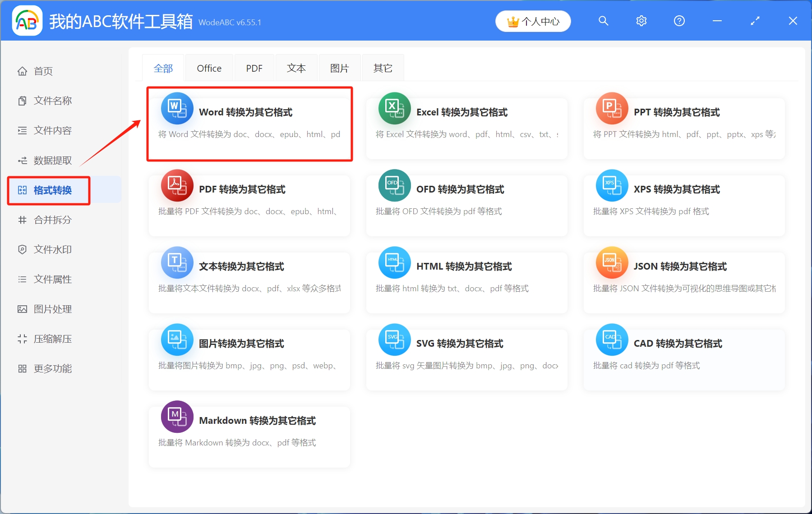This screenshot has width=812, height=514.
Task: Click the Word conversion icon
Action: (x=177, y=109)
